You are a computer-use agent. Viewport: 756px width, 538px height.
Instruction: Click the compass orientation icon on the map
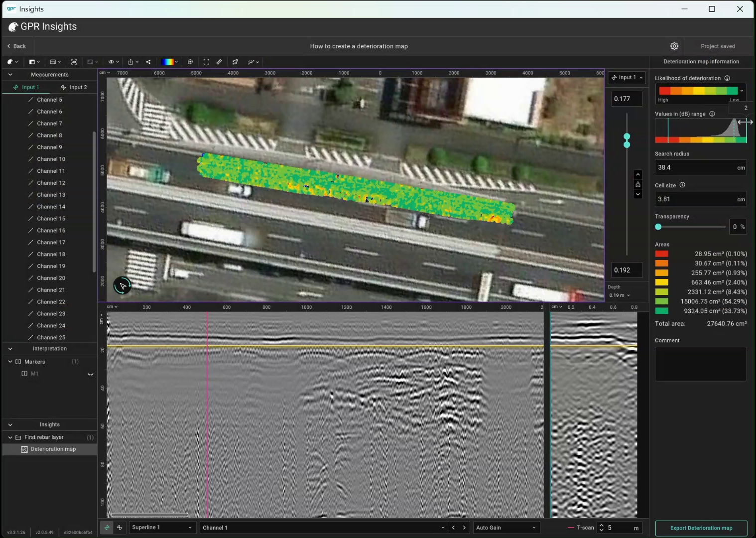[x=122, y=285]
